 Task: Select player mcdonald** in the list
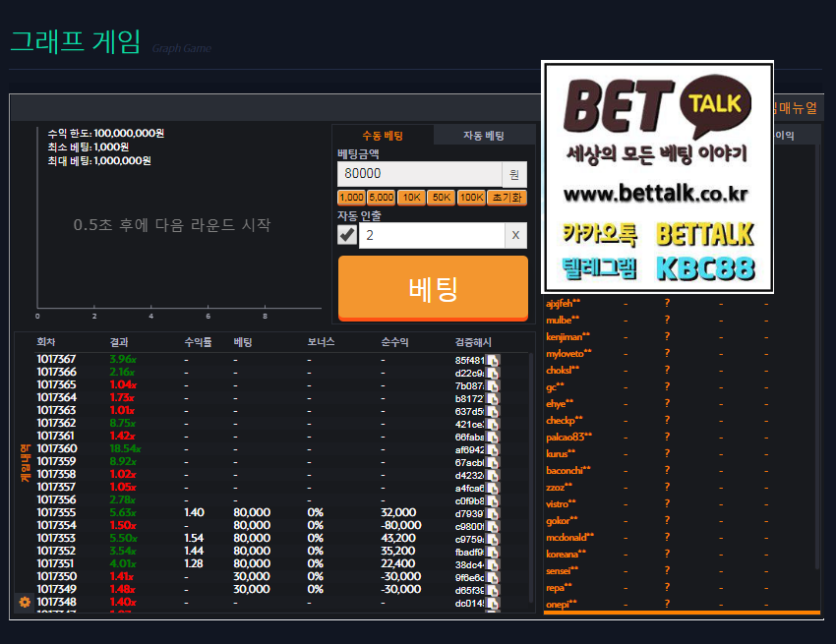coord(569,538)
